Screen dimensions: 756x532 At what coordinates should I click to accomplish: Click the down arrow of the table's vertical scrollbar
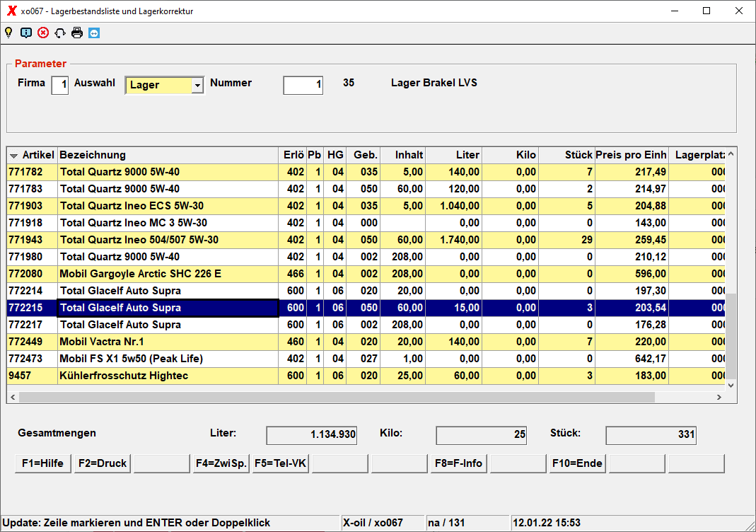coord(731,385)
